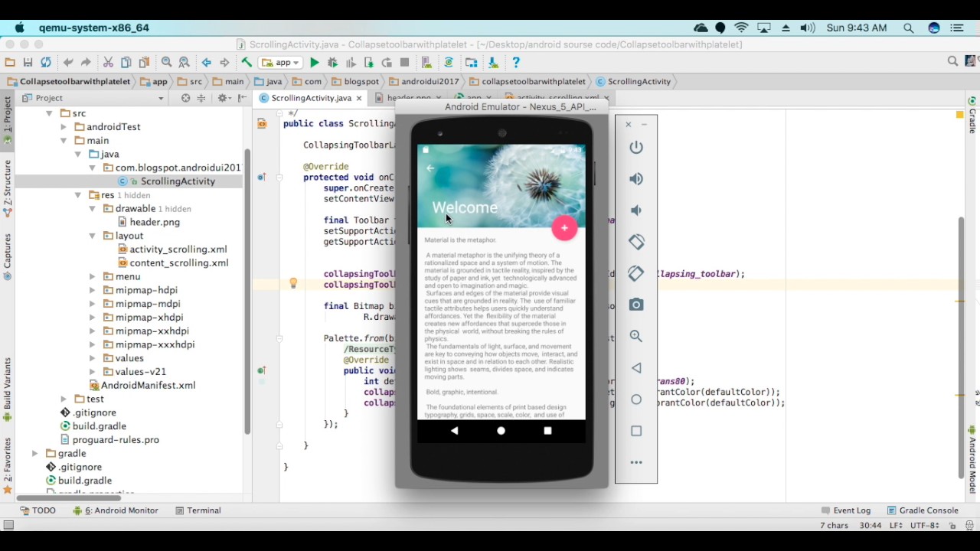
Task: Open the Build Variants side tab
Action: point(8,389)
